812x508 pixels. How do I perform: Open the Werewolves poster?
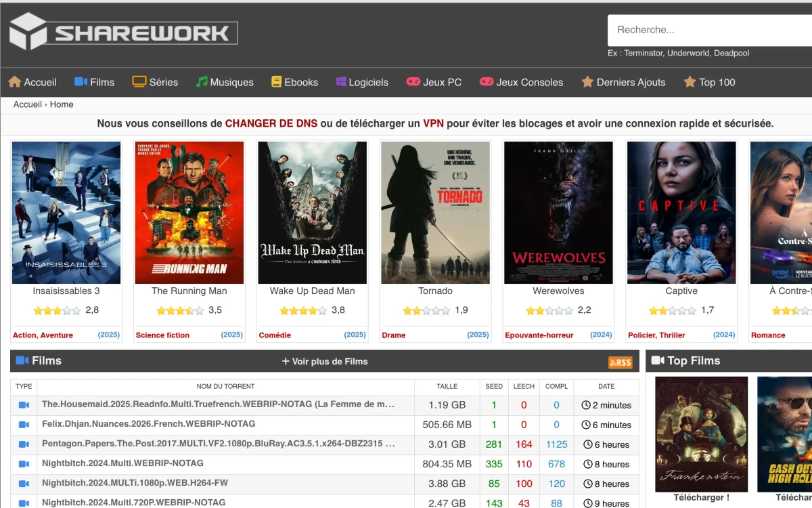pos(558,213)
